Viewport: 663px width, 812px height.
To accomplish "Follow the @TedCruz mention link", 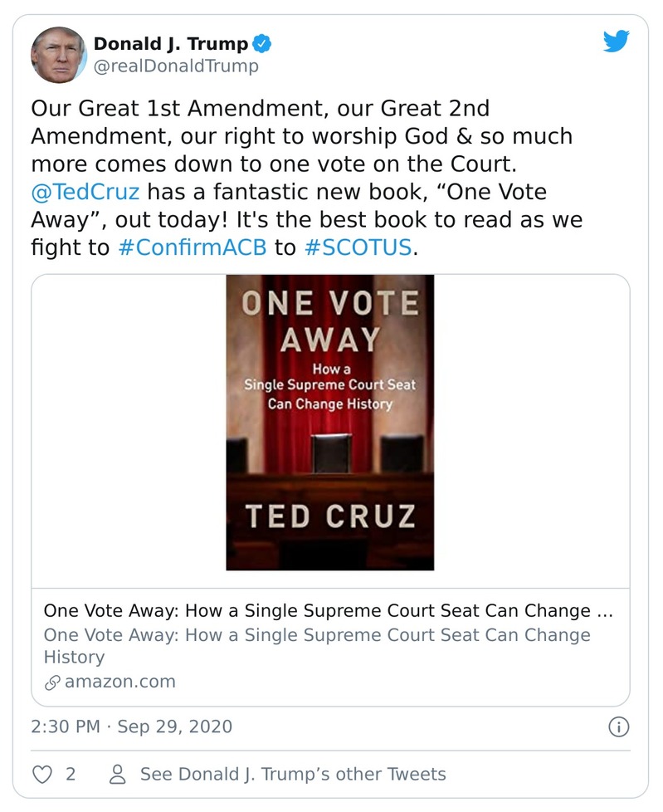I will click(x=85, y=193).
